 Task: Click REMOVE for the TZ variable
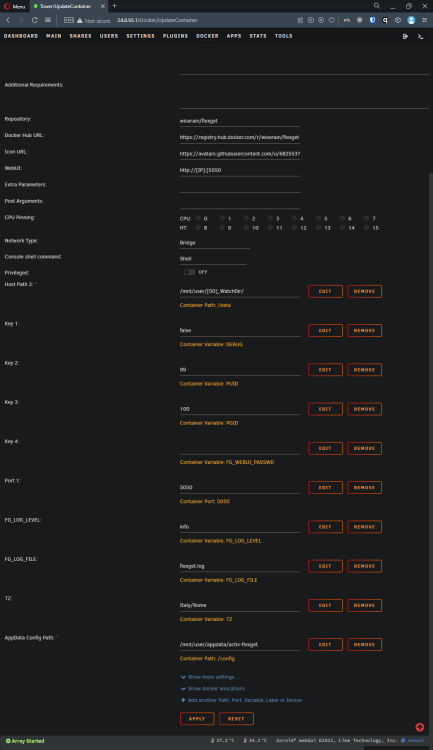tap(365, 606)
